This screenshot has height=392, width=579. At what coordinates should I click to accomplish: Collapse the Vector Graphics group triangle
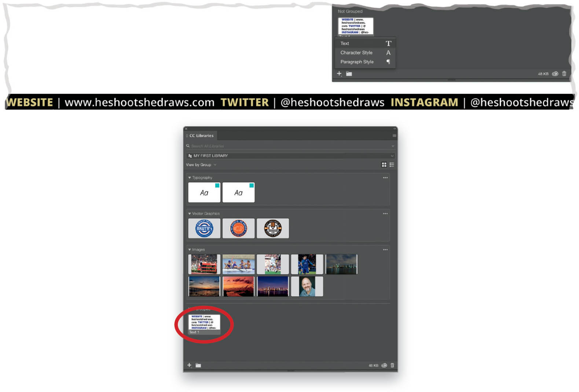(x=190, y=214)
